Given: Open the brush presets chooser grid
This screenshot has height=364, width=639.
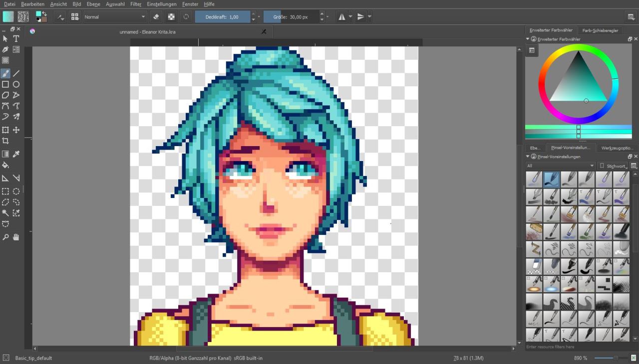Looking at the screenshot, I should coord(75,16).
